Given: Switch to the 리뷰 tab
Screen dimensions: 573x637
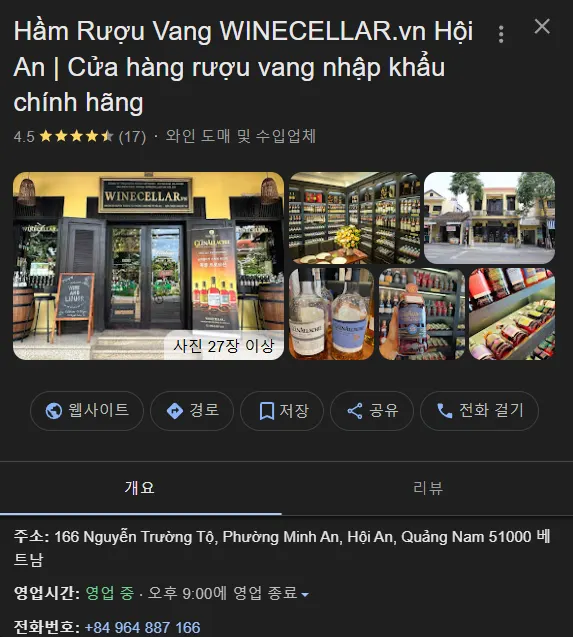Looking at the screenshot, I should point(428,488).
